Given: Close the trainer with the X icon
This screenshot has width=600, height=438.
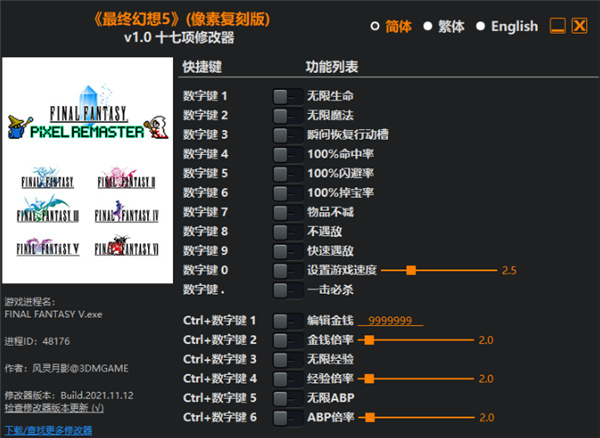Looking at the screenshot, I should (x=579, y=26).
